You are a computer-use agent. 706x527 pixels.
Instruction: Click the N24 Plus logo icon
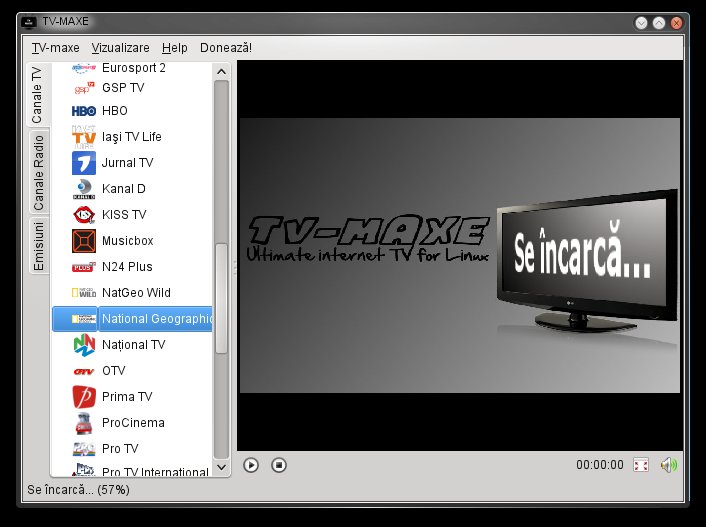[84, 267]
